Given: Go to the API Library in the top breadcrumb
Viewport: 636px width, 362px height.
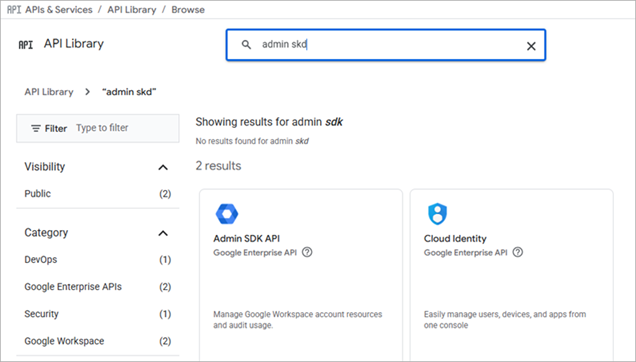Looking at the screenshot, I should (x=132, y=10).
